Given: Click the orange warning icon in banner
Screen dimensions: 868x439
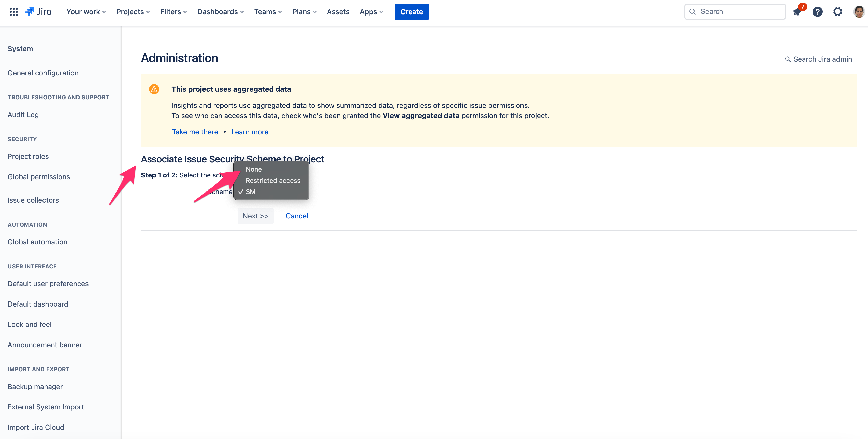Looking at the screenshot, I should click(x=154, y=89).
